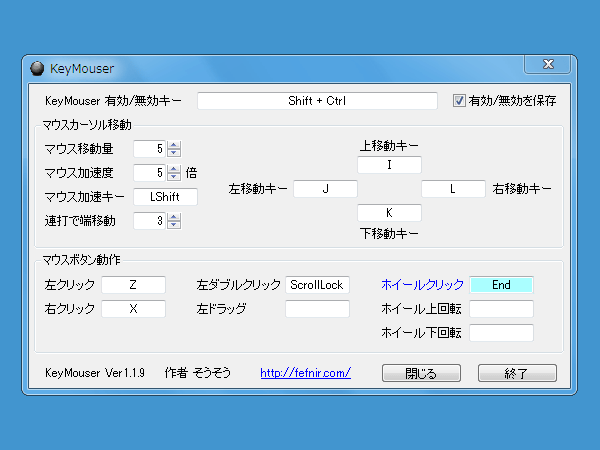Click the ホイール上回転 label
This screenshot has height=450, width=600.
(x=421, y=309)
